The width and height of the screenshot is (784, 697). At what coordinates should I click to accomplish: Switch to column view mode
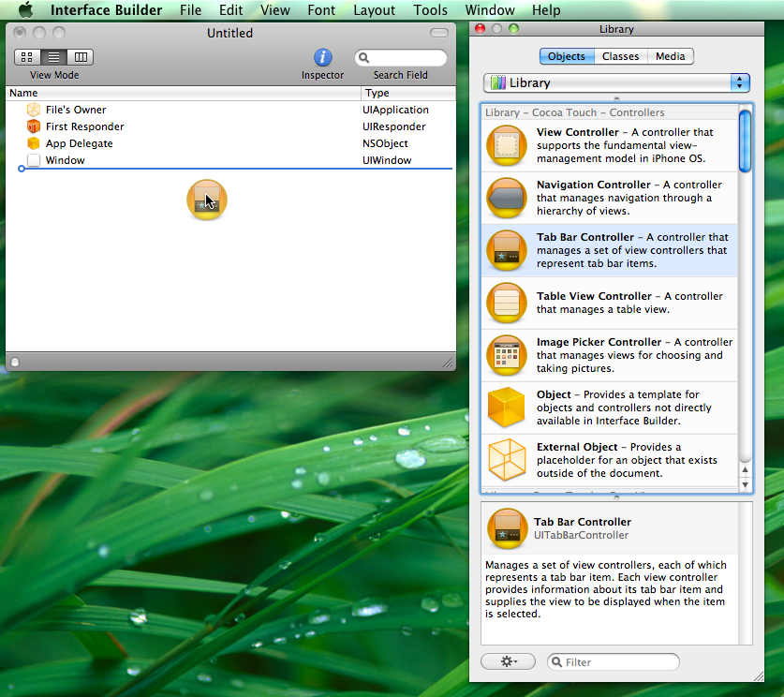[x=81, y=57]
